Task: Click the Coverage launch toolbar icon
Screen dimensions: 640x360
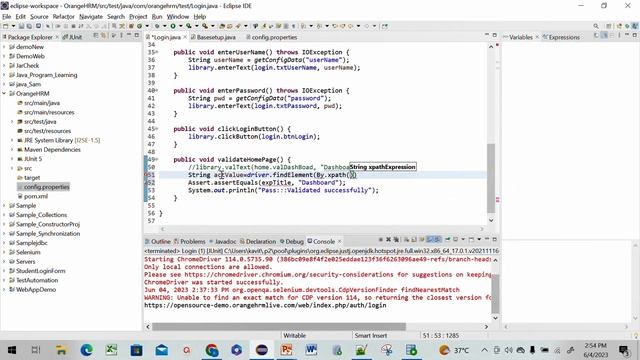Action: (189, 26)
